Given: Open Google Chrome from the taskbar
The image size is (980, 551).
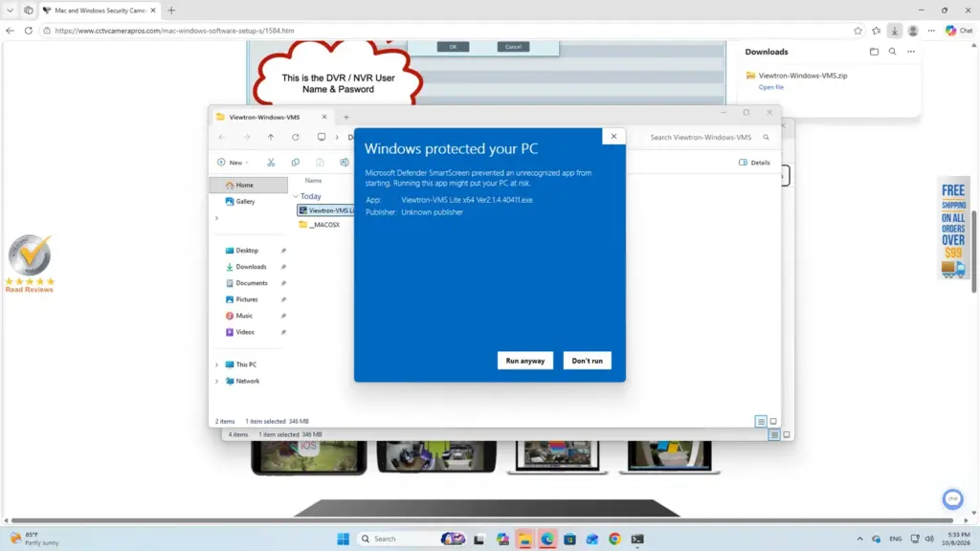Looking at the screenshot, I should [614, 539].
